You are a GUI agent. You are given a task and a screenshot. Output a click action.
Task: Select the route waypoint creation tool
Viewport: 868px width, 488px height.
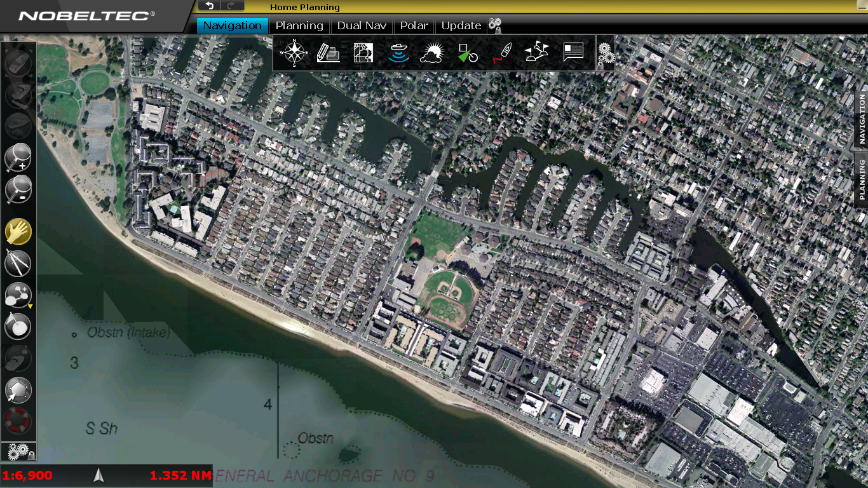(x=18, y=295)
